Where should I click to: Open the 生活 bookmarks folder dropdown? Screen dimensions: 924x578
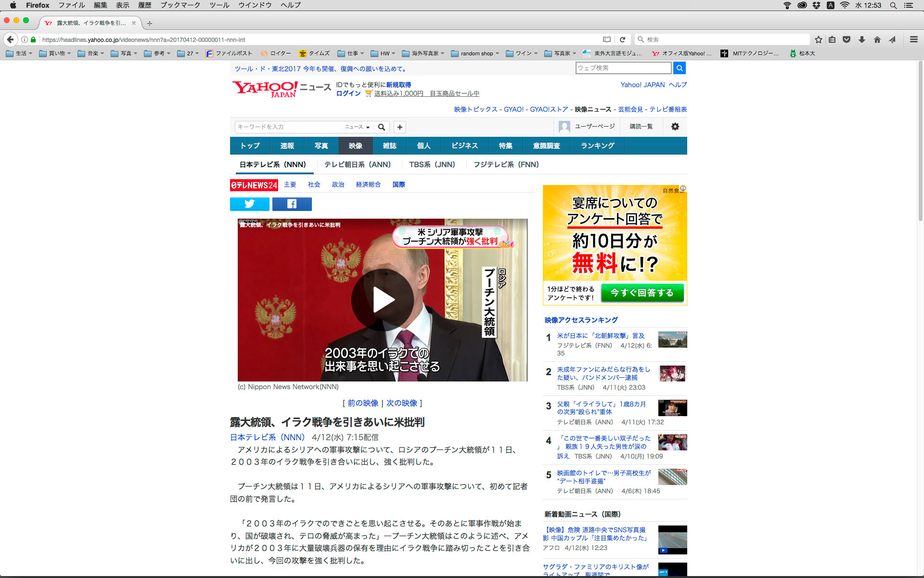point(19,53)
